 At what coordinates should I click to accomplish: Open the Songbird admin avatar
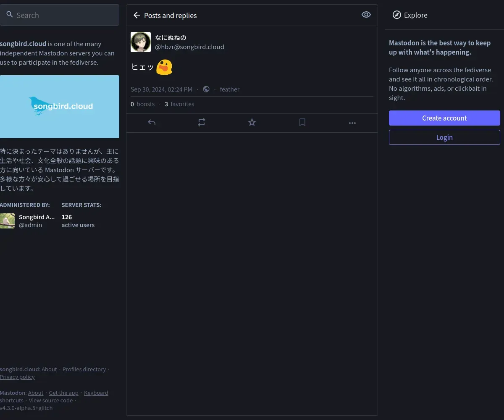tap(7, 221)
